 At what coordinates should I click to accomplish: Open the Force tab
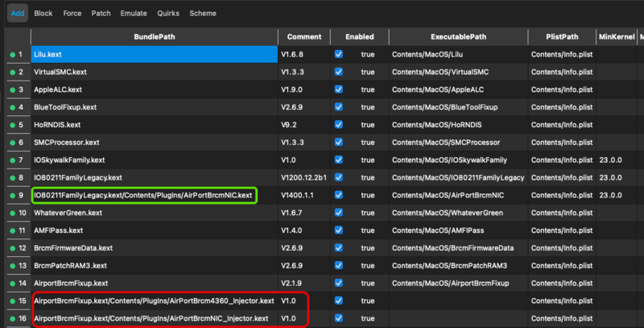coord(72,13)
